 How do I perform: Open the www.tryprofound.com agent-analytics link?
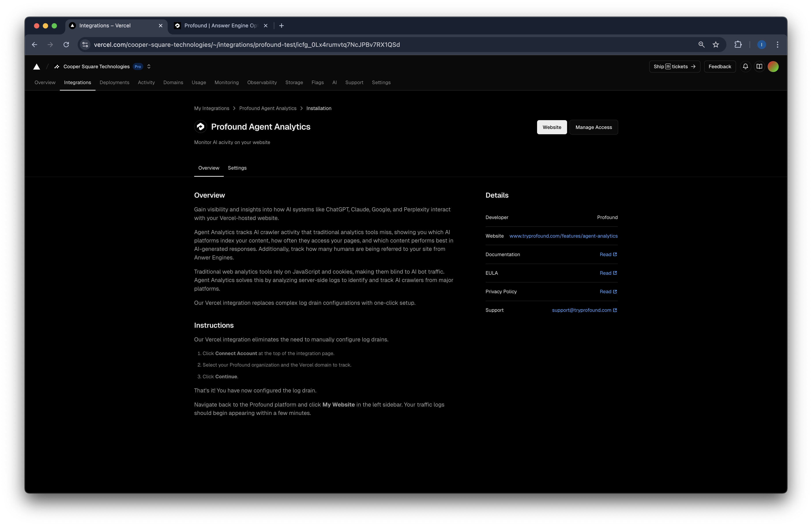[x=563, y=236]
